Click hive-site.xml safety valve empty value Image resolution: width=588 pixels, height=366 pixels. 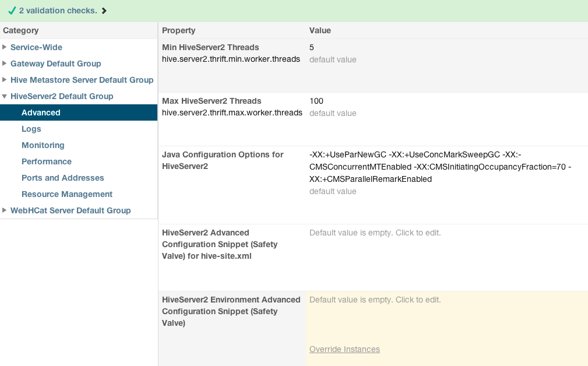tap(375, 233)
